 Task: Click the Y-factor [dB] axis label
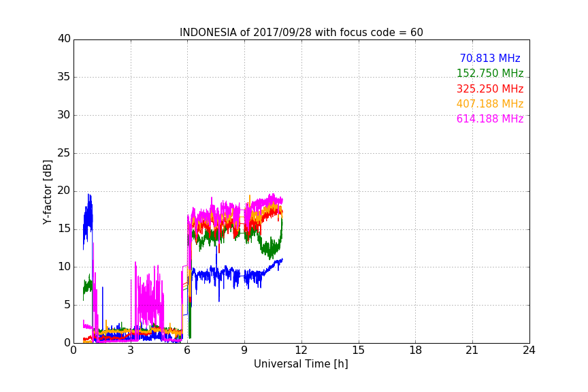(x=47, y=192)
